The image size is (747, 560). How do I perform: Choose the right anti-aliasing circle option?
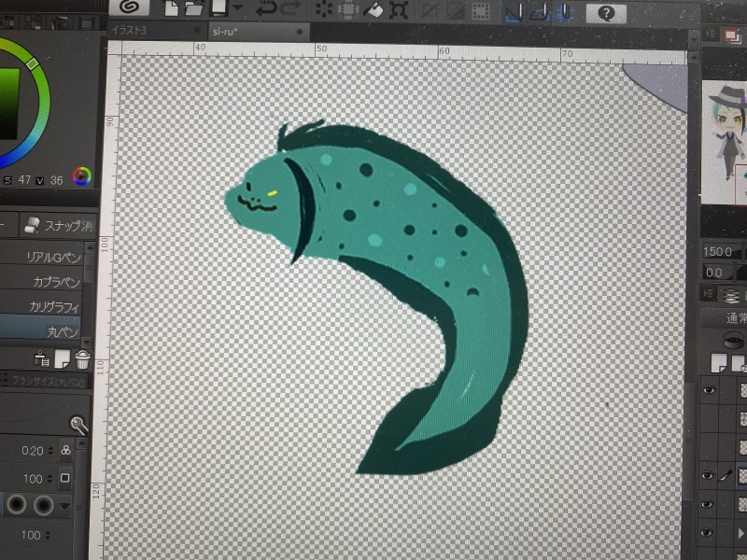[x=43, y=505]
